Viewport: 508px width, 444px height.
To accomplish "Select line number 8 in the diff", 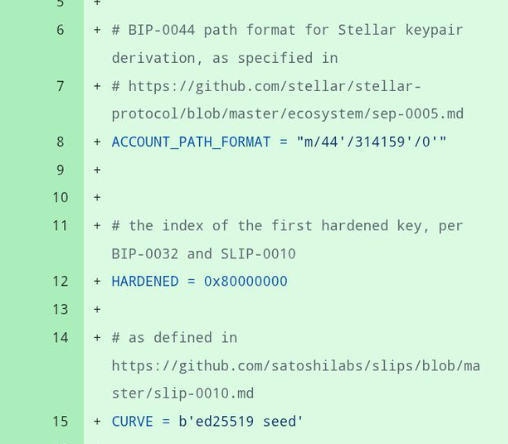I will click(x=60, y=142).
